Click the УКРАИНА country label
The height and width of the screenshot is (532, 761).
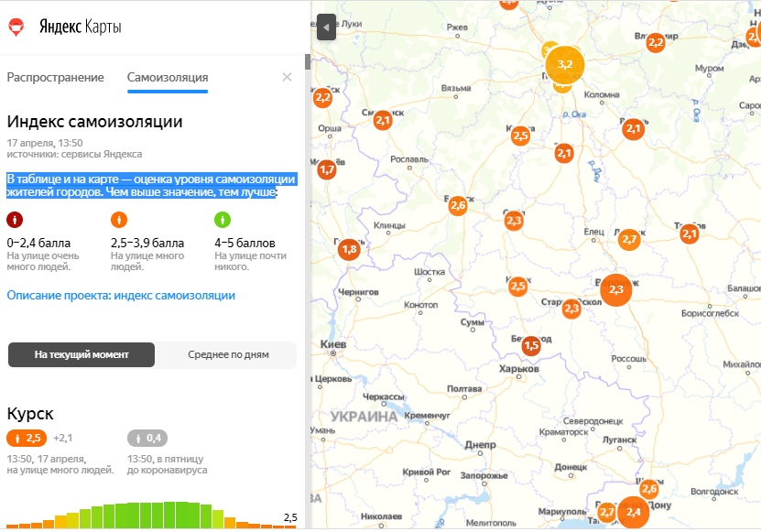tap(364, 417)
